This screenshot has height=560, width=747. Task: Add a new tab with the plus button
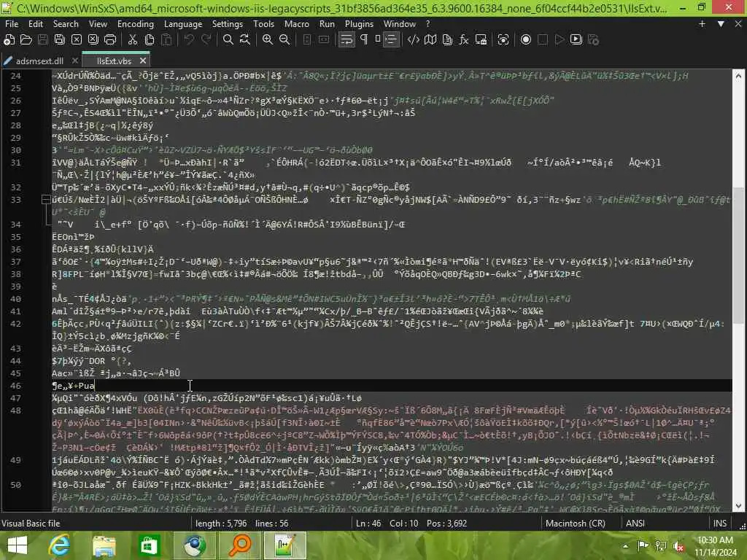point(702,24)
